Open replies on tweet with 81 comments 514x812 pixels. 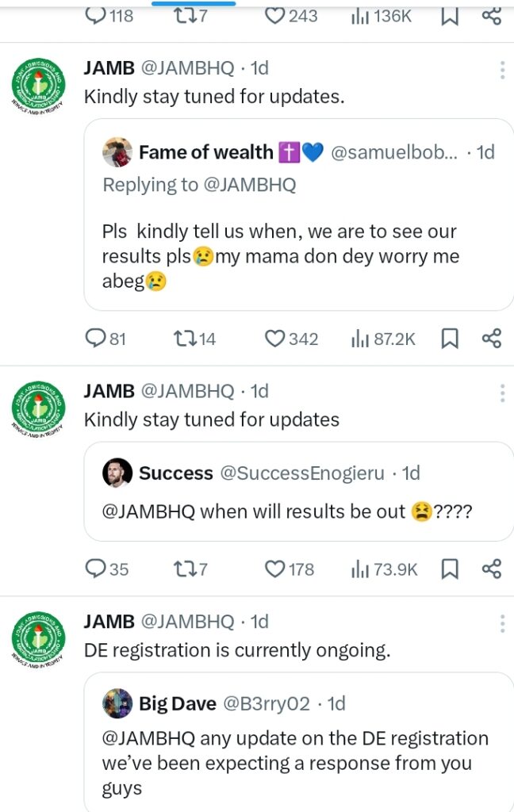coord(95,339)
